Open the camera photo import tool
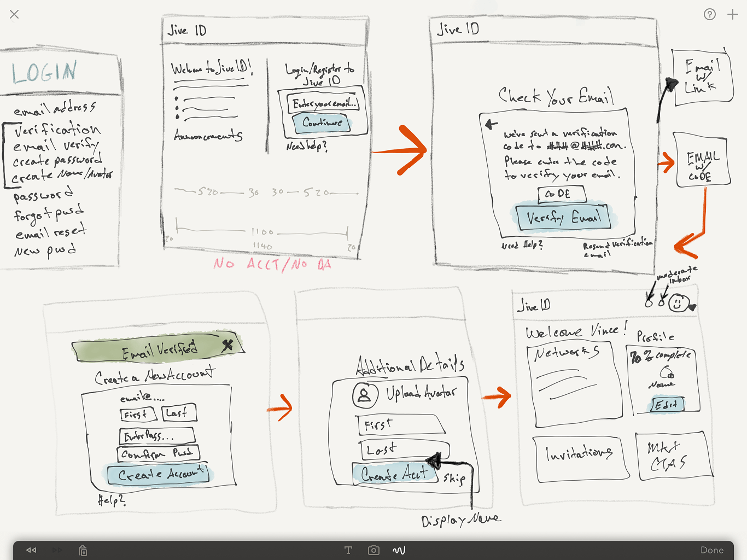This screenshot has width=747, height=560. pos(373,550)
